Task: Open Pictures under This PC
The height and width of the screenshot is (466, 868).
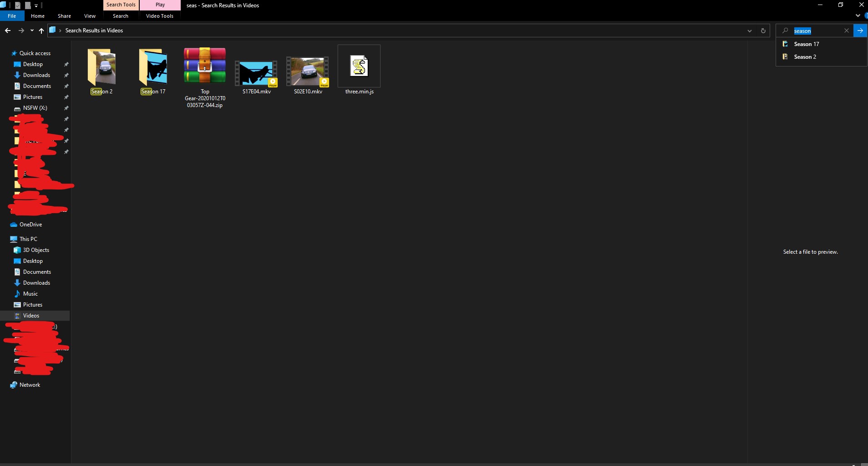Action: [33, 305]
